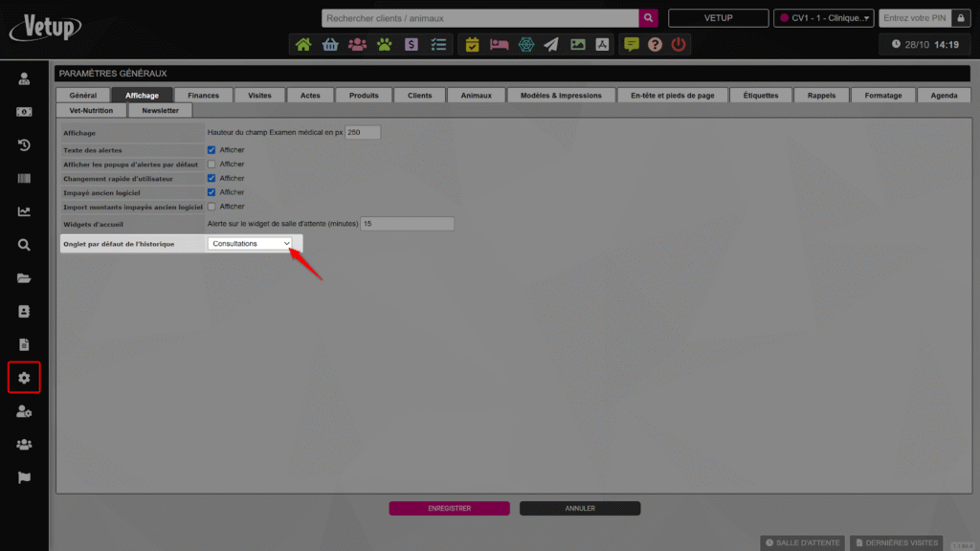Open the Onglet par défaut de l'historique dropdown
The width and height of the screenshot is (980, 551).
(250, 244)
